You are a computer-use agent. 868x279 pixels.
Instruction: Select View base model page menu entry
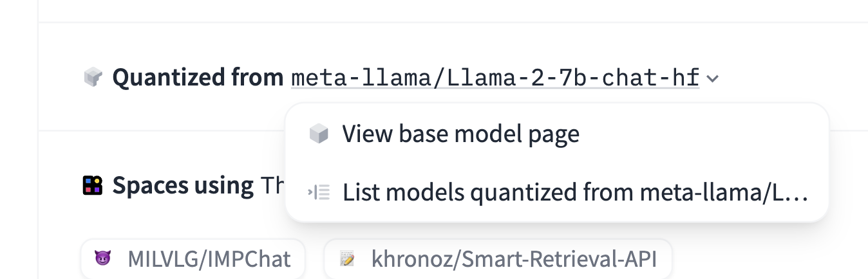460,134
